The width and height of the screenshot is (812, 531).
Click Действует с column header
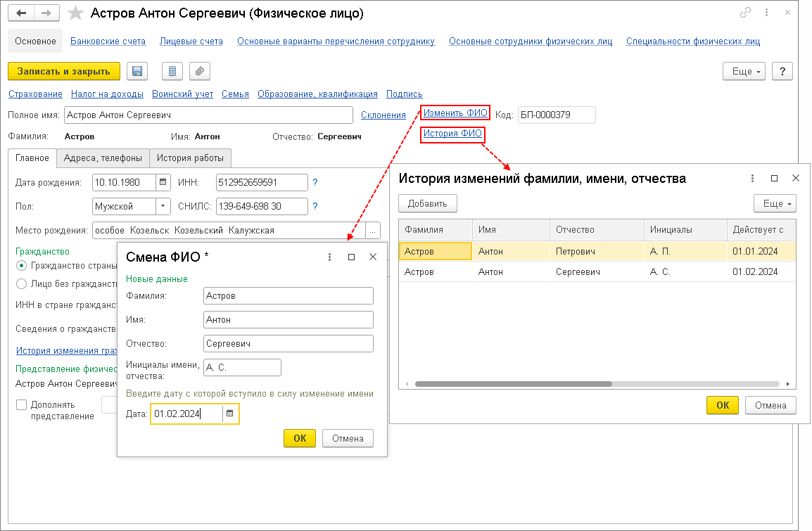tap(761, 229)
